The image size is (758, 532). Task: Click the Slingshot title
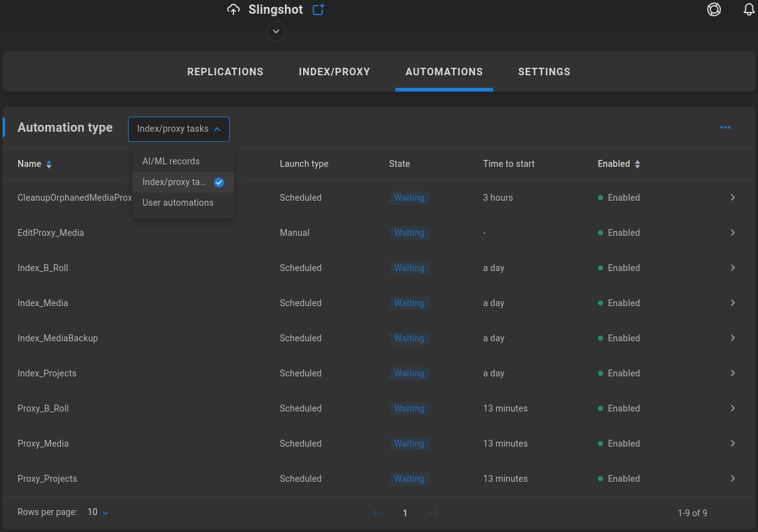coord(275,9)
